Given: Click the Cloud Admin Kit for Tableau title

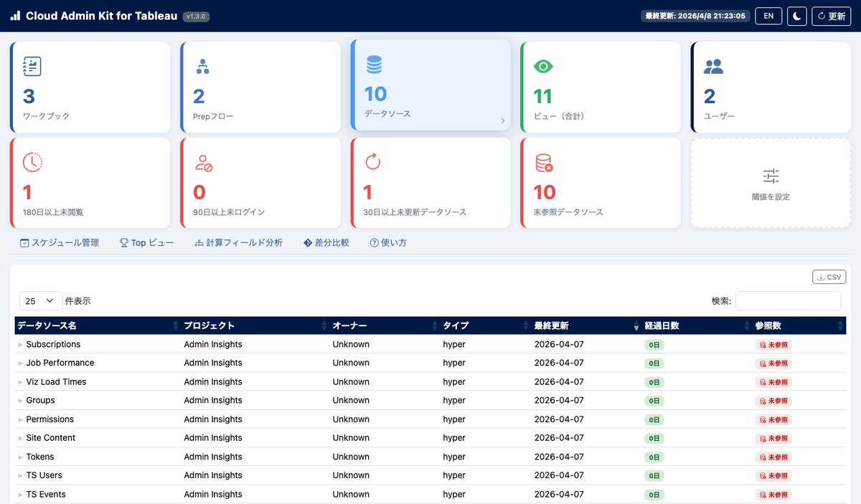Looking at the screenshot, I should [101, 16].
